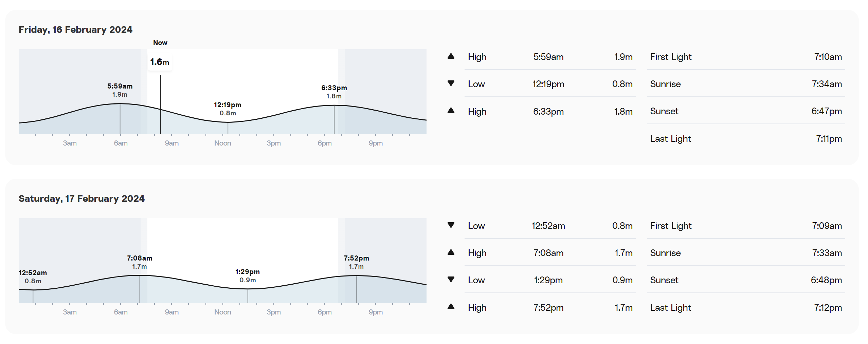Click the down-triangle icon beside Saturday 1:29pm Low
Screen dimensions: 868x344
451,279
